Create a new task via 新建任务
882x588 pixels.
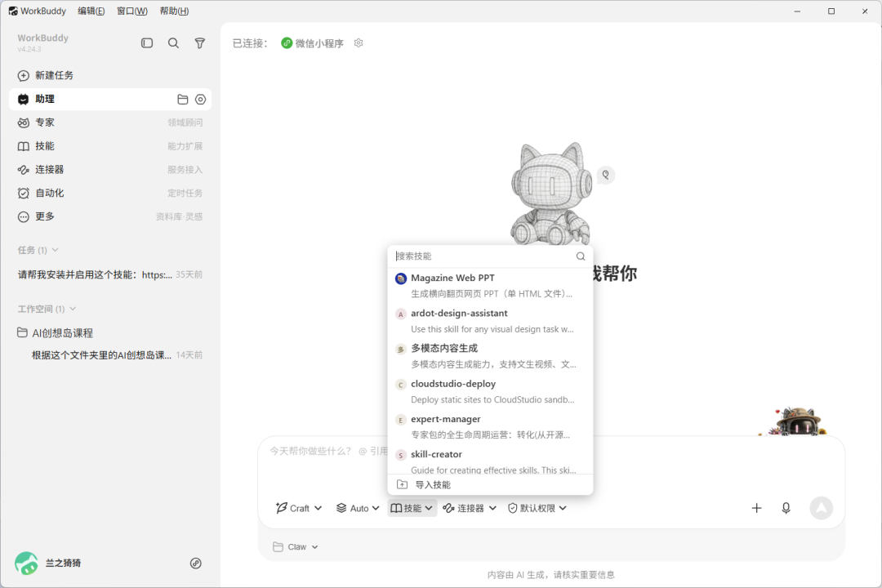(110, 75)
